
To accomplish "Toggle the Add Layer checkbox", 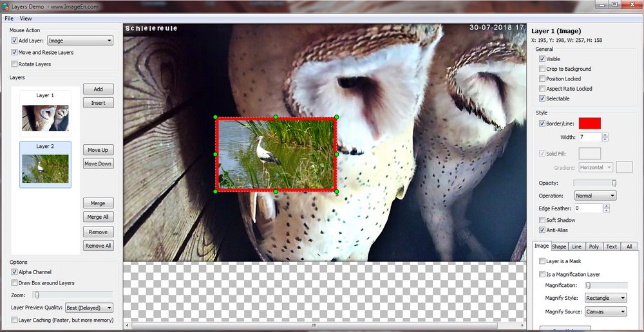I will 14,41.
